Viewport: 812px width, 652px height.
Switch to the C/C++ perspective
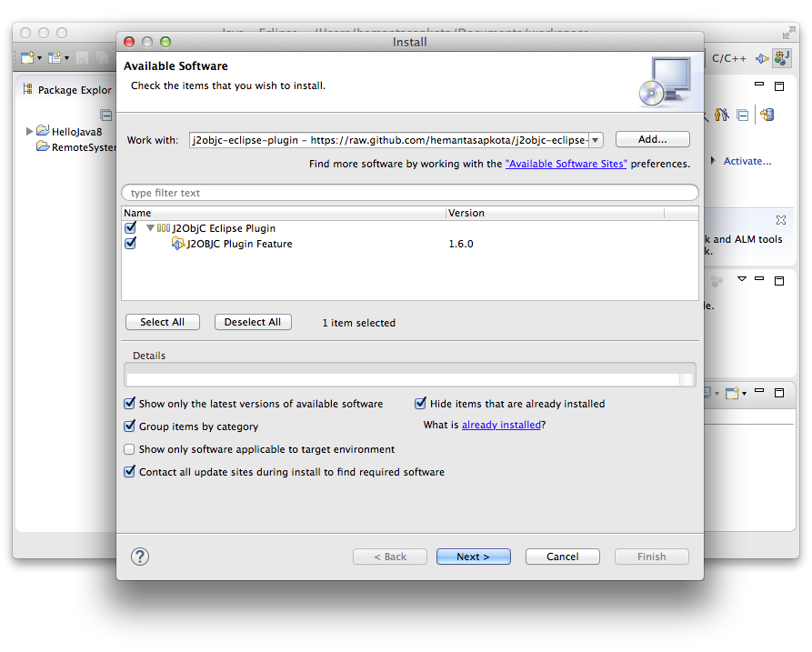tap(729, 58)
